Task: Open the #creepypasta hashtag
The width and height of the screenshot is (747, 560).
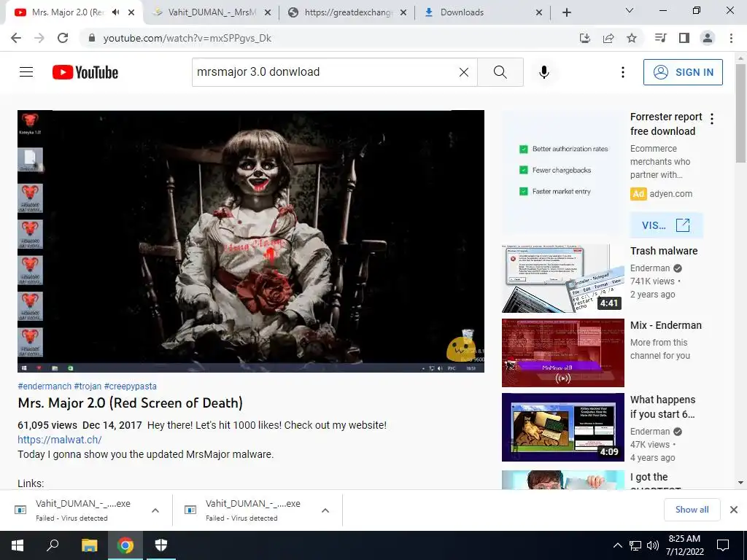Action: click(130, 386)
